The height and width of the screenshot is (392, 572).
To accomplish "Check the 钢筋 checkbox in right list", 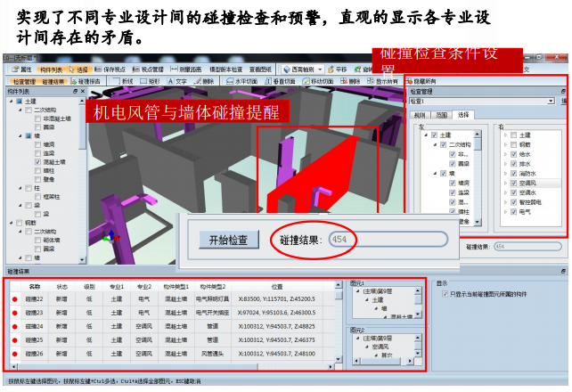I will 513,143.
